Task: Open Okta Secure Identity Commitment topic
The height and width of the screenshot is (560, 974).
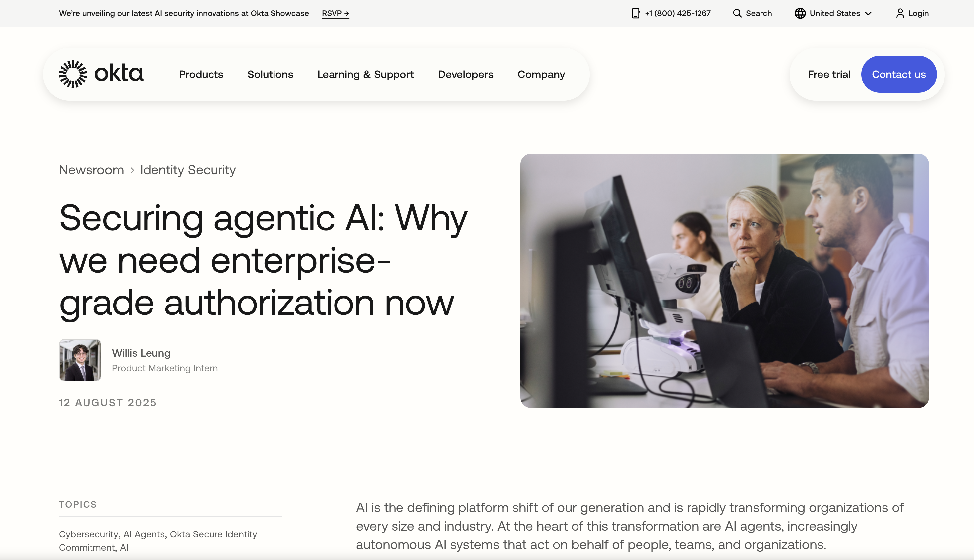Action: [158, 541]
